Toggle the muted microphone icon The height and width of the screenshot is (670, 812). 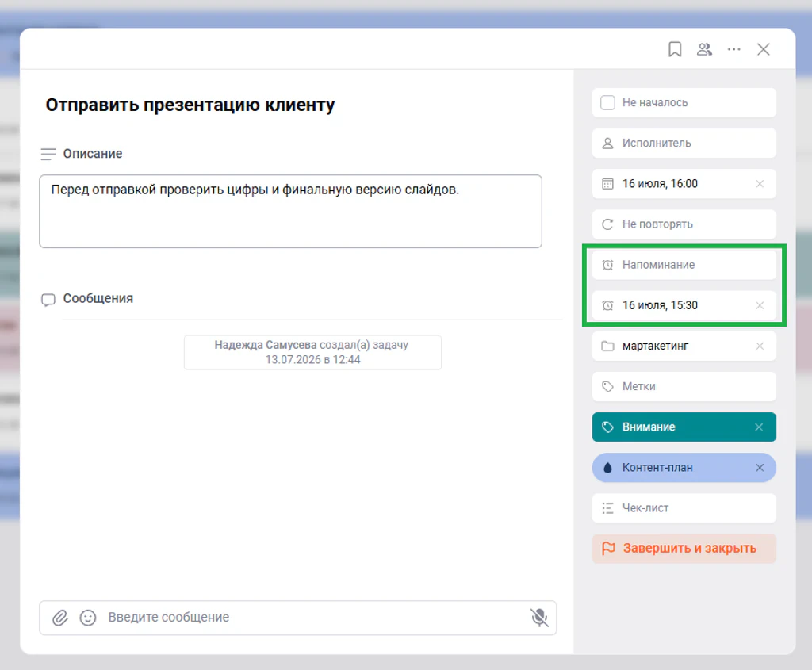(539, 617)
